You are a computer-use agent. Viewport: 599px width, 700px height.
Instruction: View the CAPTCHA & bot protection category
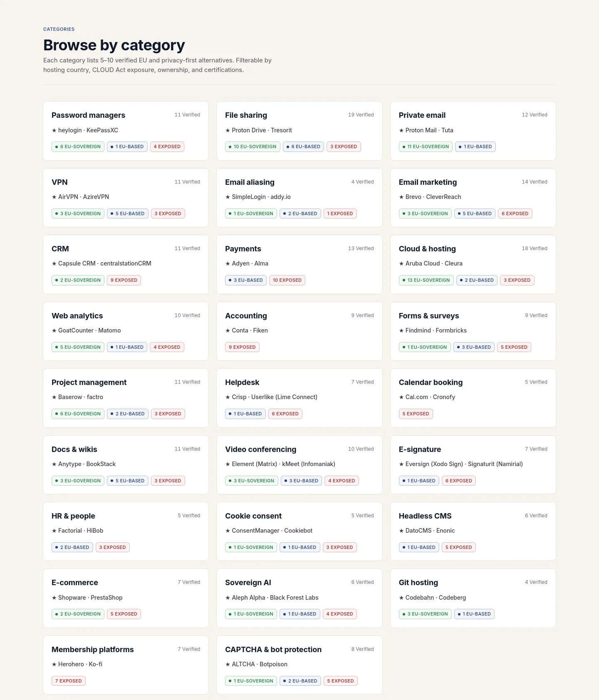tap(299, 665)
